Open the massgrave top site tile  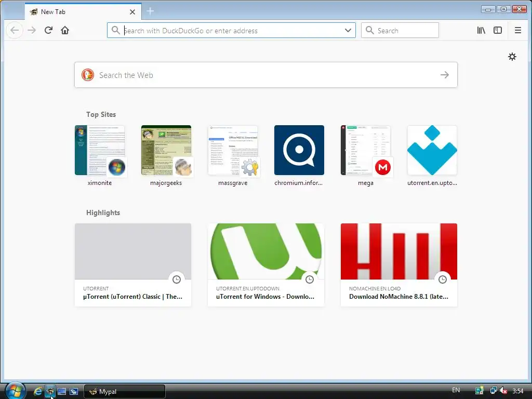pos(233,150)
